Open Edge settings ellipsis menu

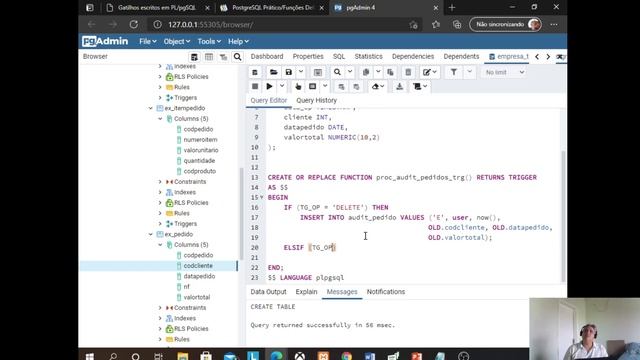(x=554, y=24)
